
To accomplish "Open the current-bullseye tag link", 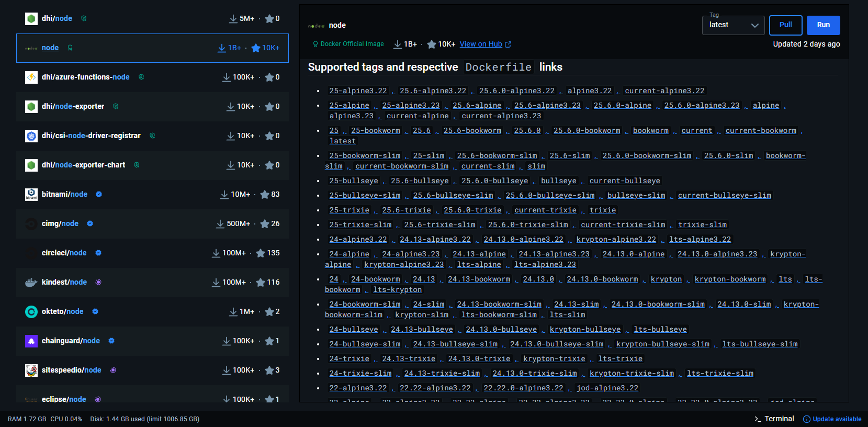I will coord(625,181).
